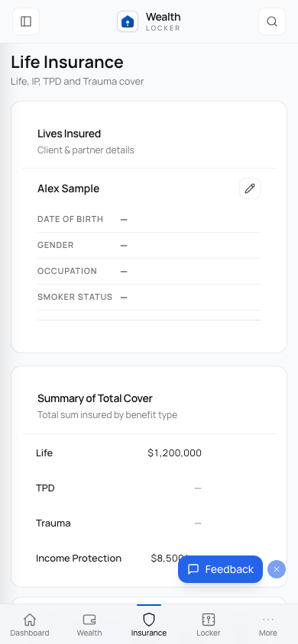Open the Locker tab
This screenshot has width=298, height=644.
[209, 624]
